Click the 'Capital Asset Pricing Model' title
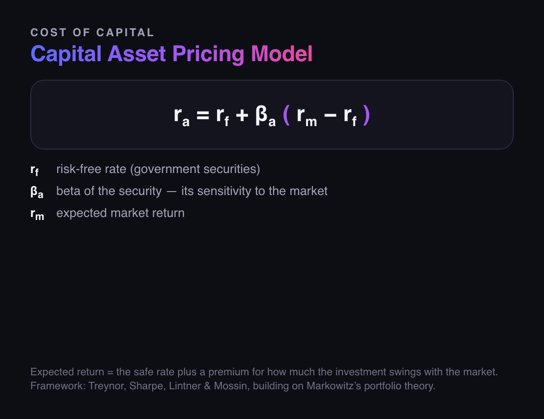544x419 pixels. (172, 54)
